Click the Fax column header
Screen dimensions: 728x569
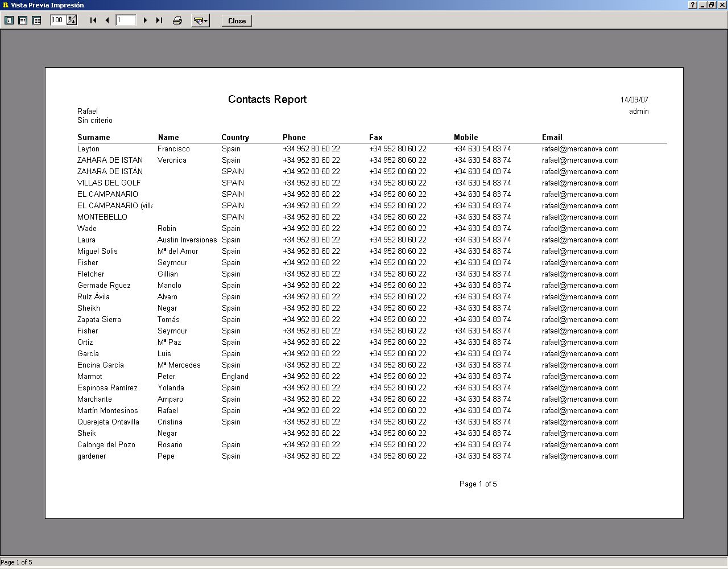[376, 137]
